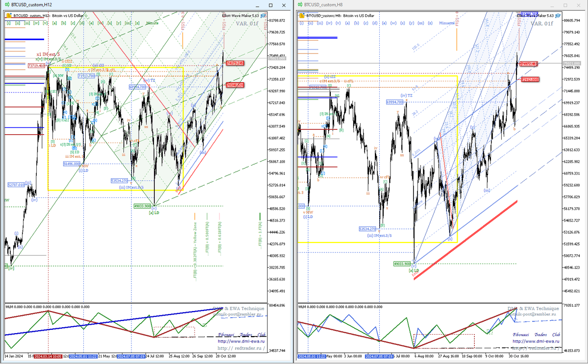Click the Minuette degree label in H8 chart

coord(446,23)
